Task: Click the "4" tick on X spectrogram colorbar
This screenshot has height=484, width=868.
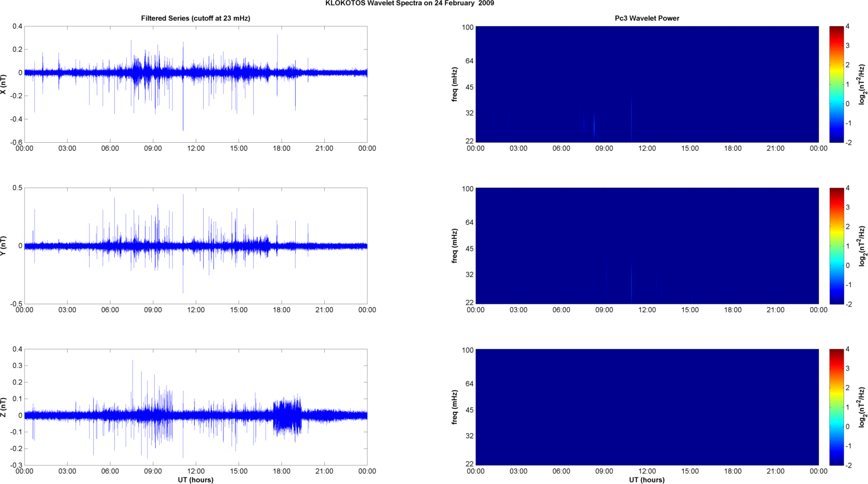Action: (x=848, y=26)
